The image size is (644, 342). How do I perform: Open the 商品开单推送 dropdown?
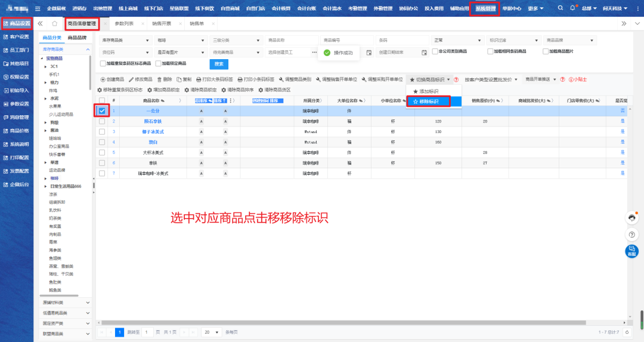click(541, 79)
